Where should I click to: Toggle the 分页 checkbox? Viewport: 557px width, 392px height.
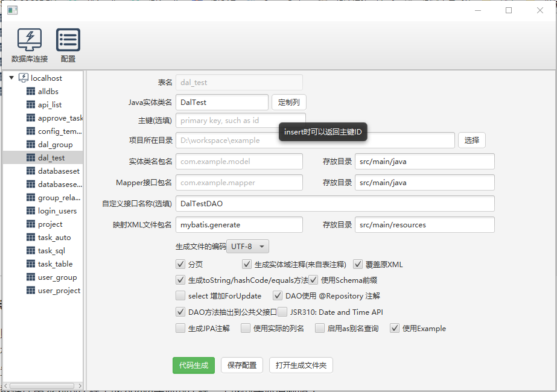coord(180,264)
